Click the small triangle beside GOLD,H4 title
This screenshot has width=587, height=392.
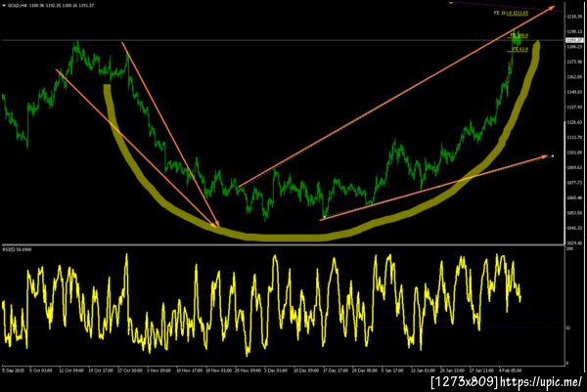tap(4, 6)
